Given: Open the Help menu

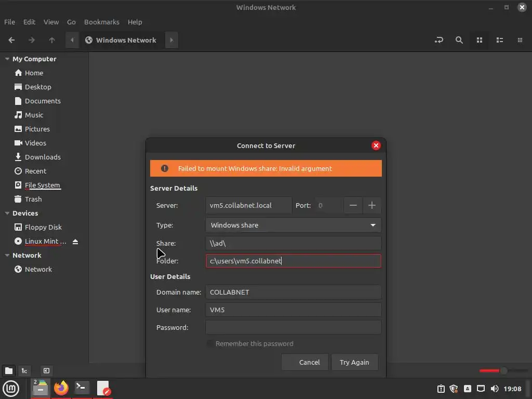Looking at the screenshot, I should point(135,22).
